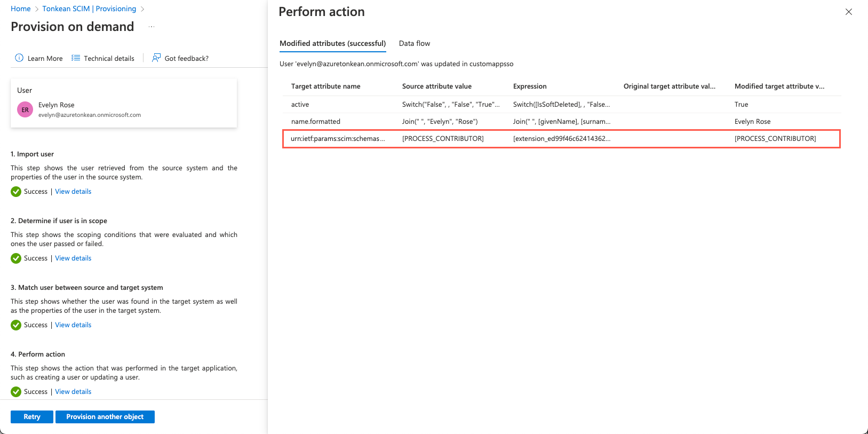Image resolution: width=868 pixels, height=434 pixels.
Task: Click the 'True' modified value cell
Action: [x=741, y=105]
